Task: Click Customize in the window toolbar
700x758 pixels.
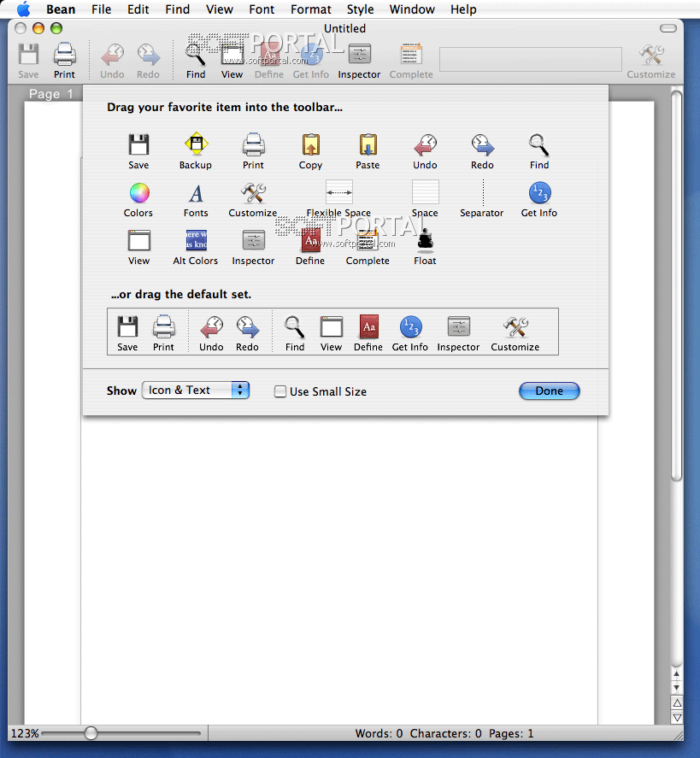Action: click(x=651, y=61)
